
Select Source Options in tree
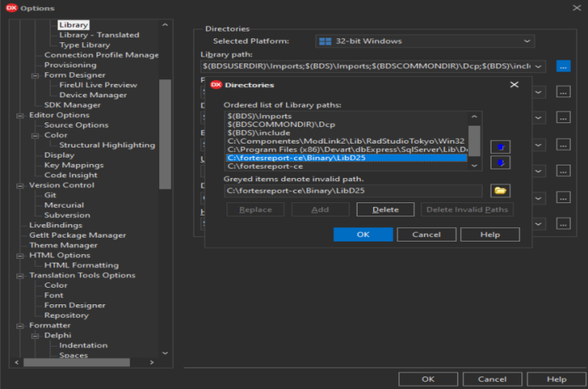pos(76,125)
